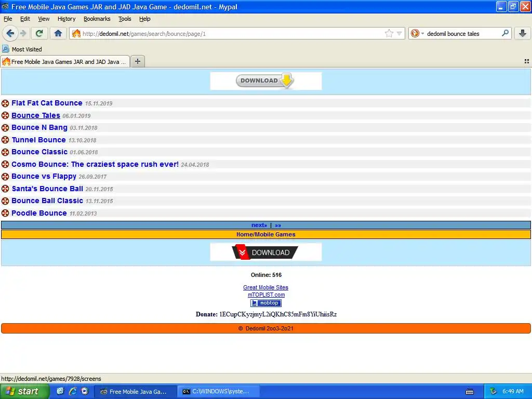Open the History menu

[66, 19]
